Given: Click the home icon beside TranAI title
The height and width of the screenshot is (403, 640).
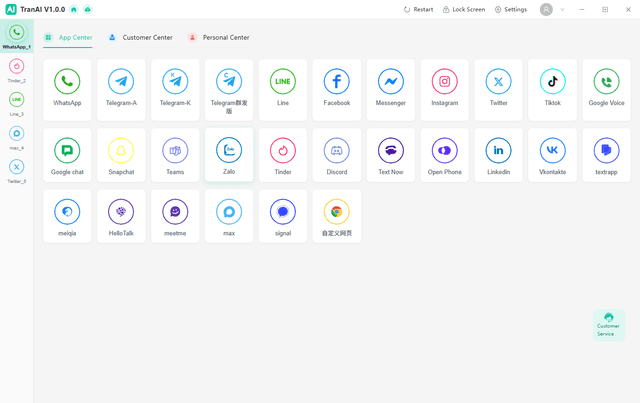Looking at the screenshot, I should (x=74, y=9).
